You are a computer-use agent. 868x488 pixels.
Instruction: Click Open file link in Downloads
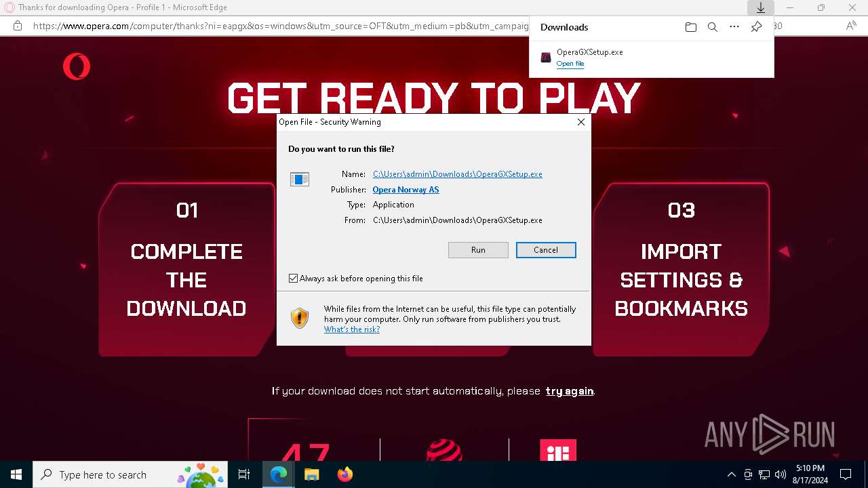click(x=570, y=64)
